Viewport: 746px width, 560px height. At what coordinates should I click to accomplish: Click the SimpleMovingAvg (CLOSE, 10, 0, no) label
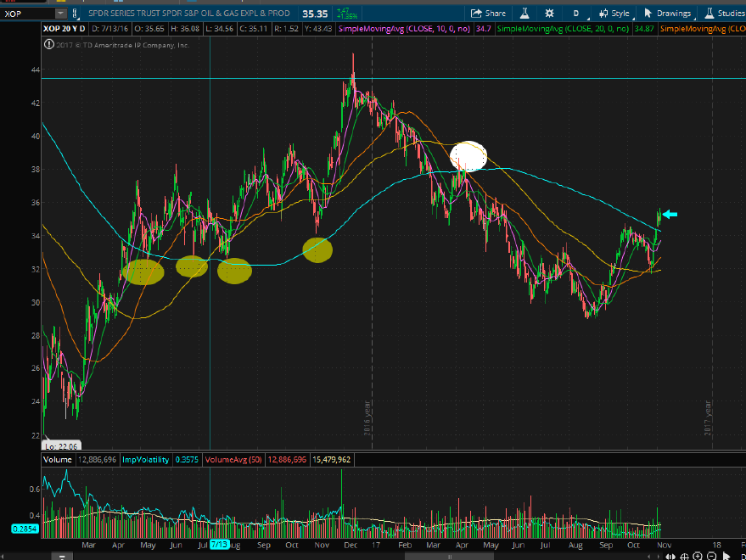point(404,29)
